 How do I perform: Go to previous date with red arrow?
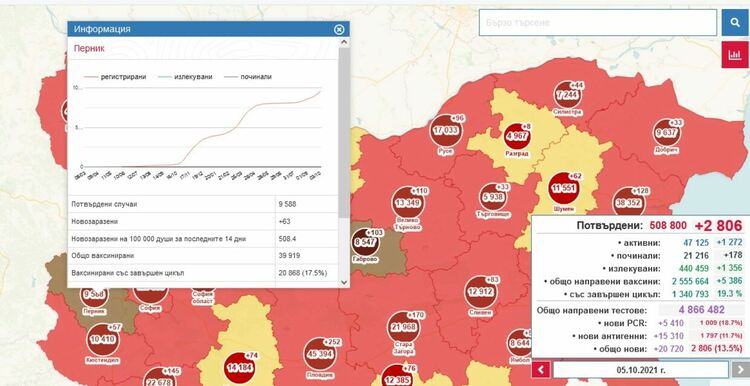point(541,370)
